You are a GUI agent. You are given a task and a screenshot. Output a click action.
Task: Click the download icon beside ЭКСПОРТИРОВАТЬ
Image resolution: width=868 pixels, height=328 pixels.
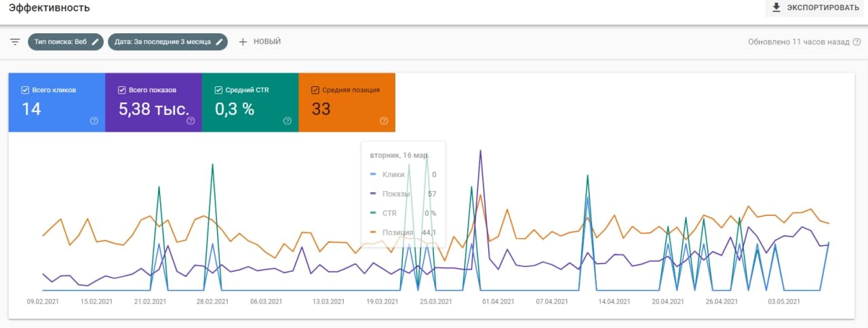coord(777,7)
